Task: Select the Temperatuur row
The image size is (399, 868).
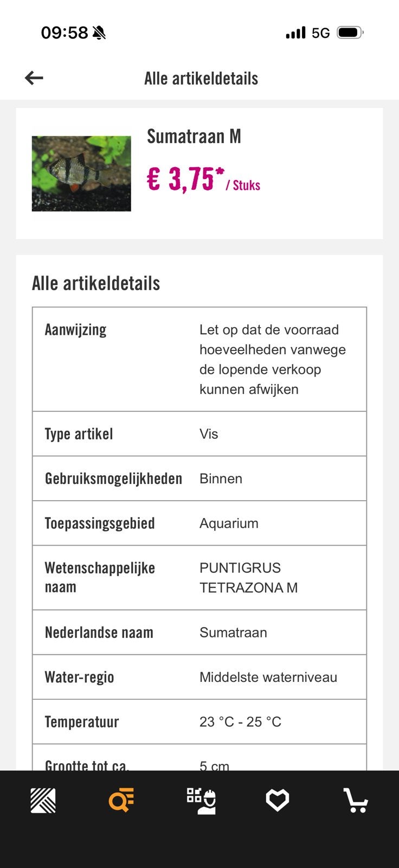Action: tap(200, 722)
